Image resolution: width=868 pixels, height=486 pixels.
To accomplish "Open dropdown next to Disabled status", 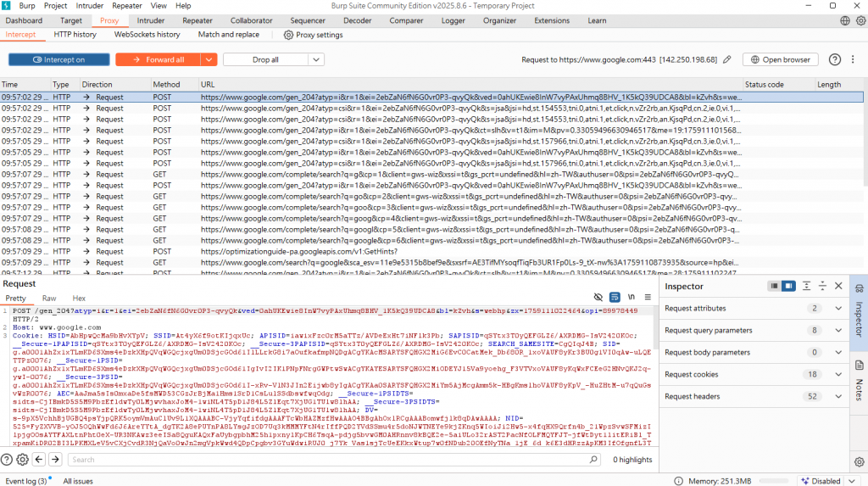I will [852, 481].
